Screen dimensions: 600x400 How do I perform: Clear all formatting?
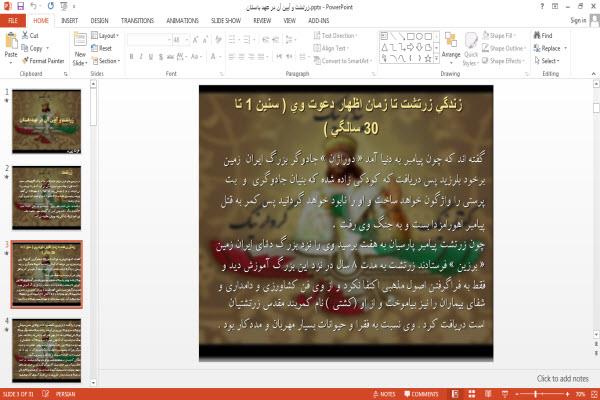218,40
